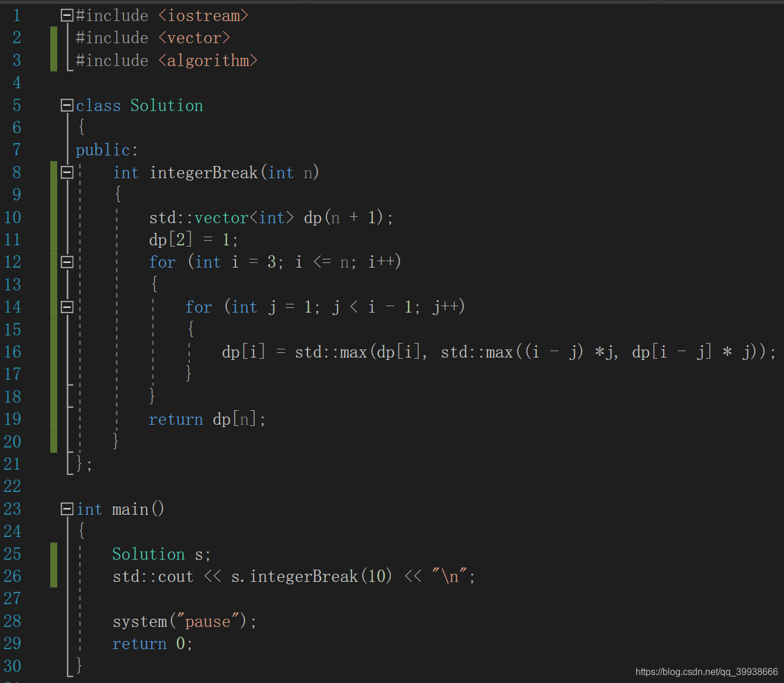This screenshot has width=784, height=683.
Task: Click 'return dp[n];' statement
Action: point(207,419)
